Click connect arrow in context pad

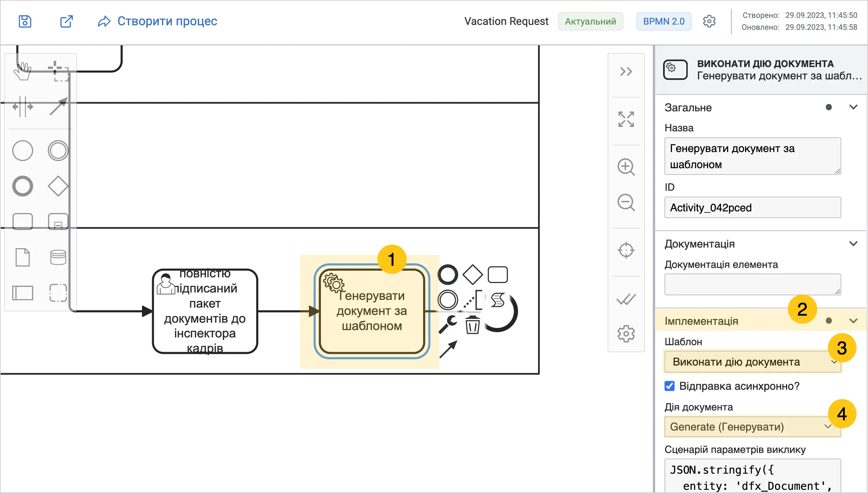[x=448, y=349]
